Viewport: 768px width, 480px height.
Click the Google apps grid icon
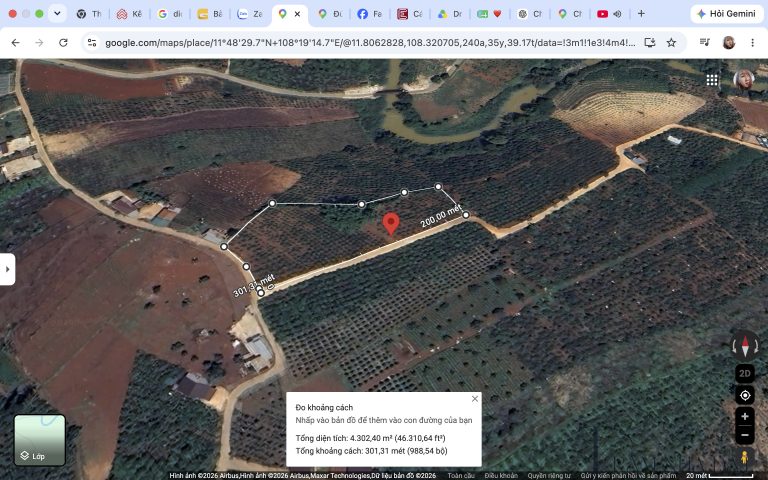coord(712,80)
